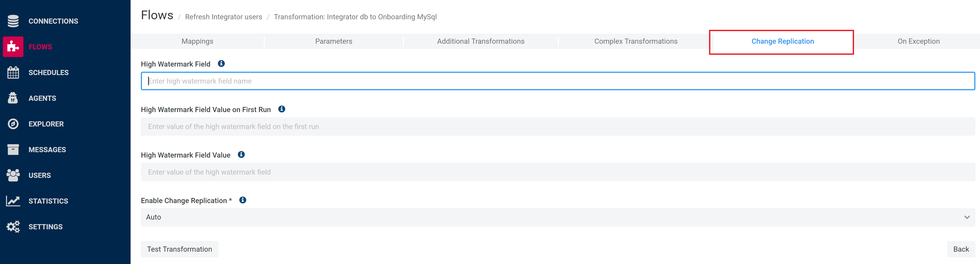The height and width of the screenshot is (264, 980).
Task: Click the Statistics chart icon
Action: point(13,201)
